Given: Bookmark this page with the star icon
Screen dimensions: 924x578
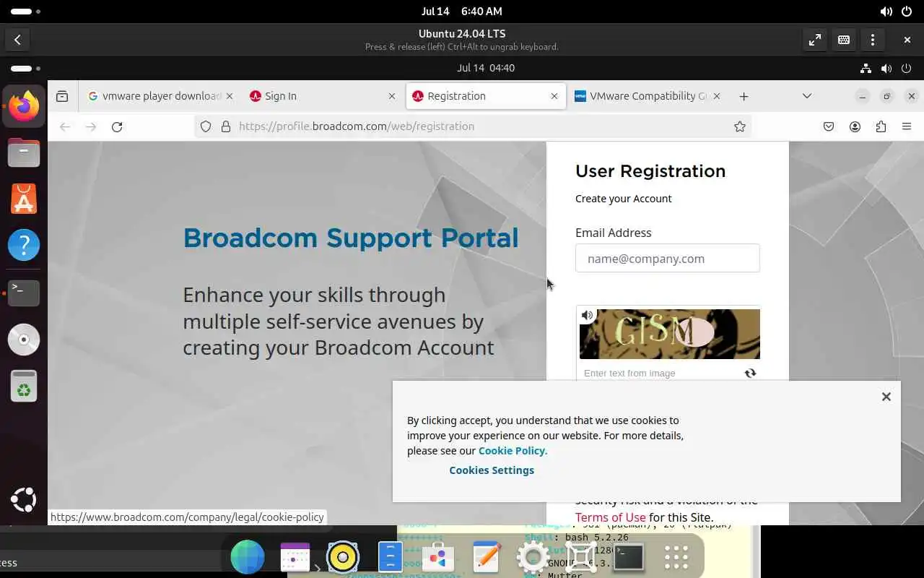Looking at the screenshot, I should click(x=740, y=126).
